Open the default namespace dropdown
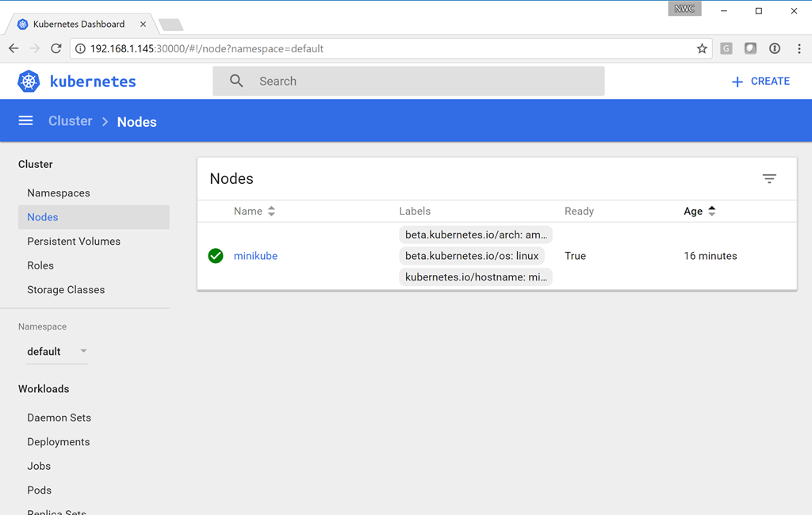This screenshot has height=515, width=812. point(57,352)
